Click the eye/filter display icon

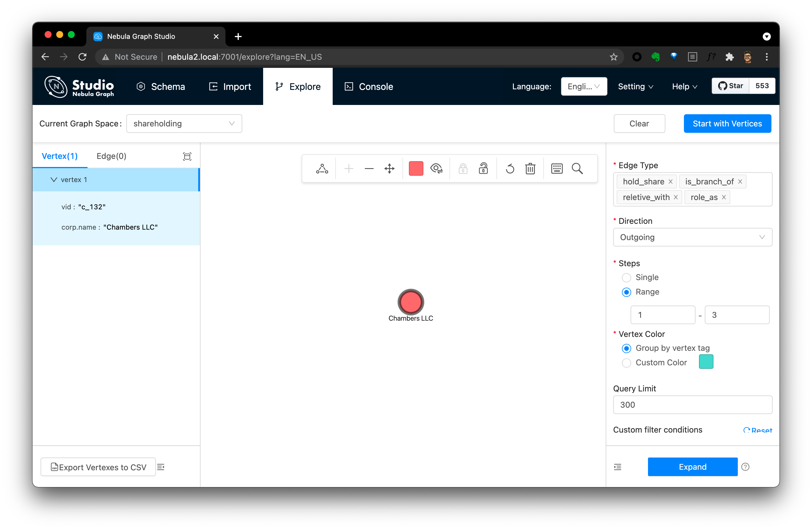pyautogui.click(x=437, y=169)
